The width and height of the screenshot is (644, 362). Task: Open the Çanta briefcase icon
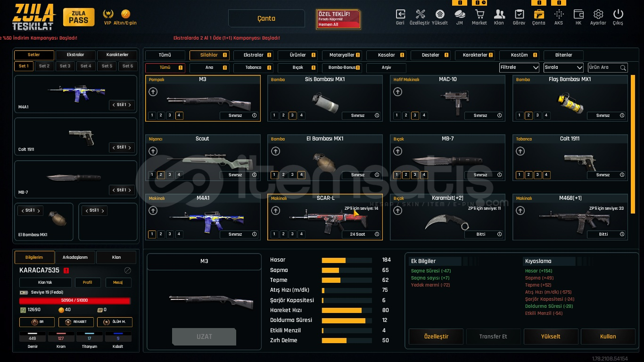[539, 14]
